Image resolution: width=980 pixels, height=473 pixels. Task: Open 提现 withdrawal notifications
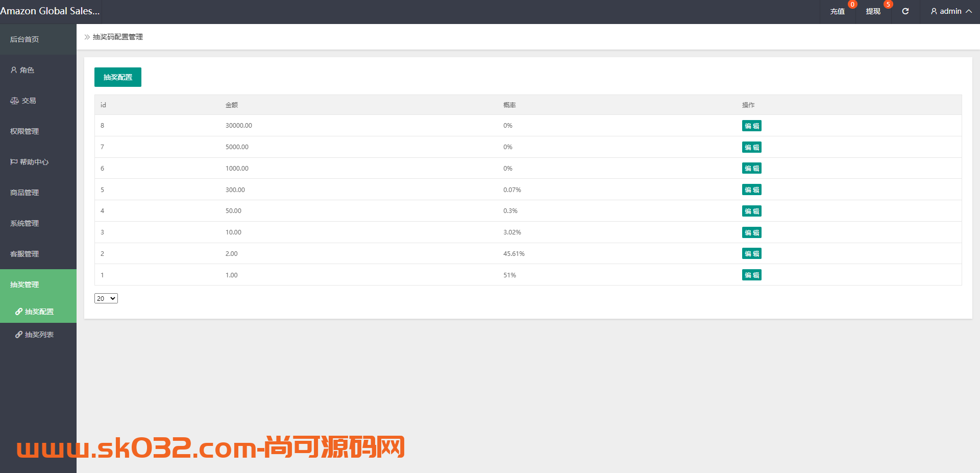coord(873,11)
